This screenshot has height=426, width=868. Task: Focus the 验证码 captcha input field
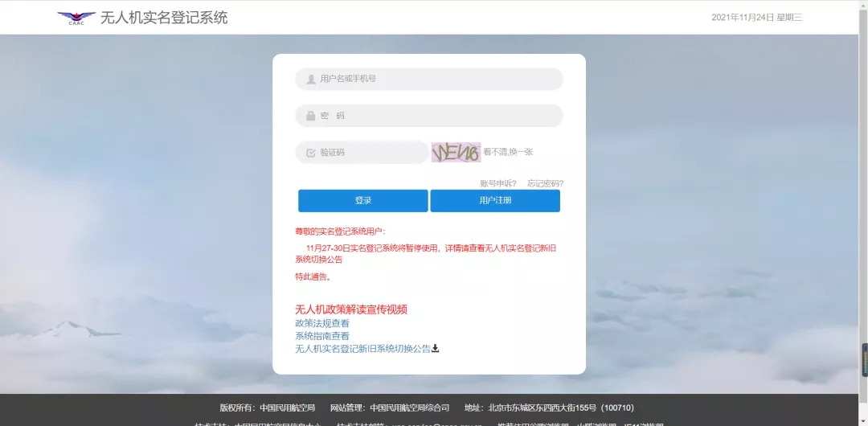[370, 152]
